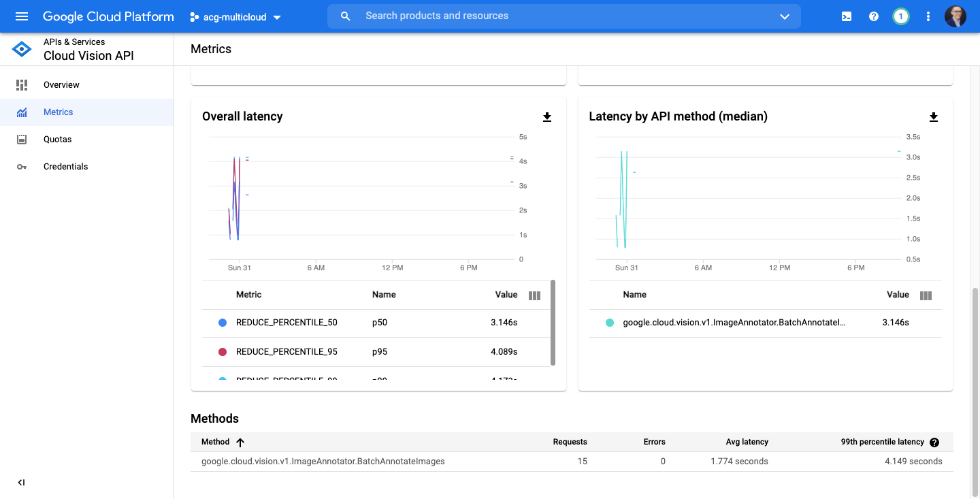Click Latency by API method (median) title
The width and height of the screenshot is (980, 499).
pyautogui.click(x=678, y=116)
